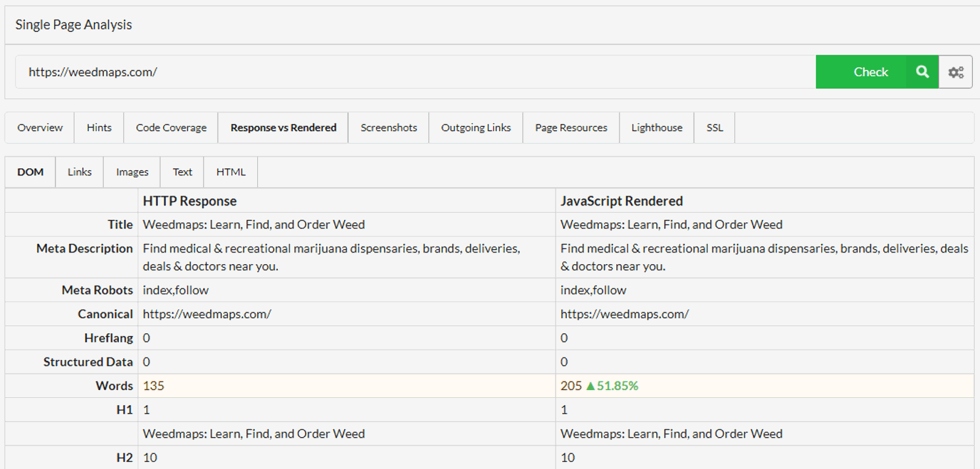Screen dimensions: 980x469
Task: Check the Outgoing Links tab
Action: tap(475, 127)
